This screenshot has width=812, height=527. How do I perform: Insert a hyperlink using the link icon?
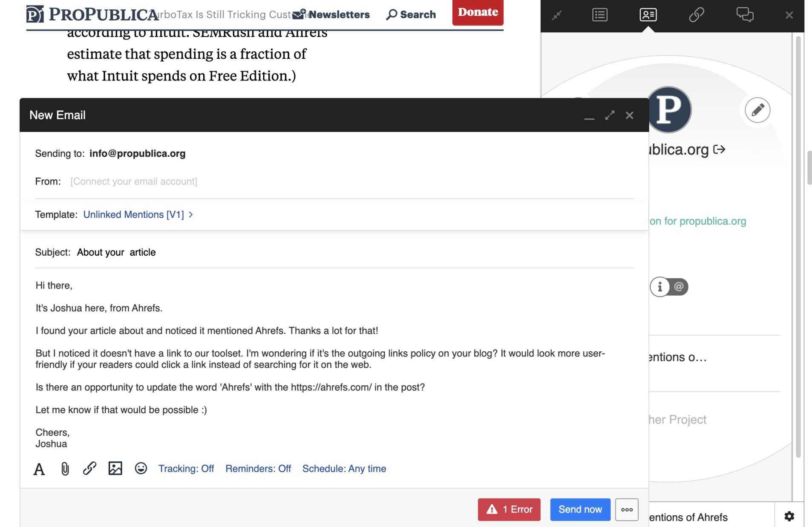point(89,469)
